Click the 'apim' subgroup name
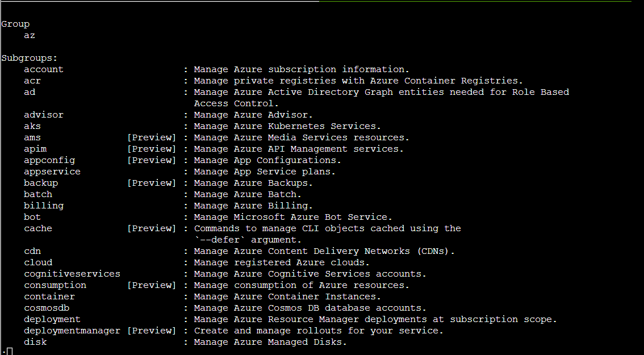The image size is (644, 355). [35, 149]
